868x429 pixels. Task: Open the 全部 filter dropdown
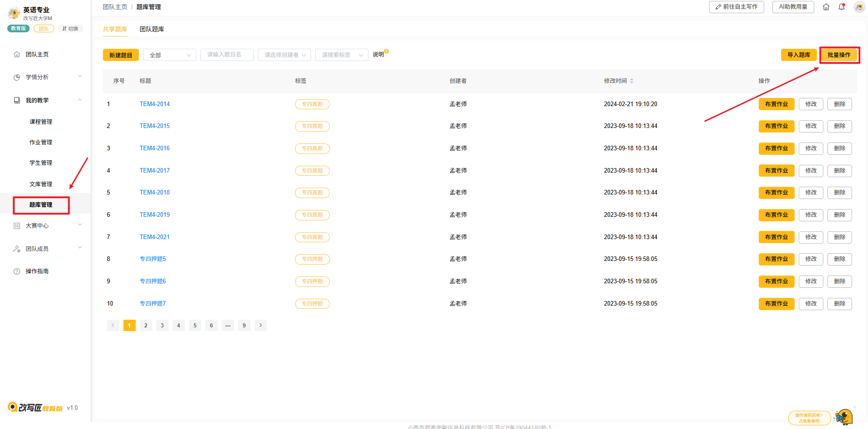(169, 55)
